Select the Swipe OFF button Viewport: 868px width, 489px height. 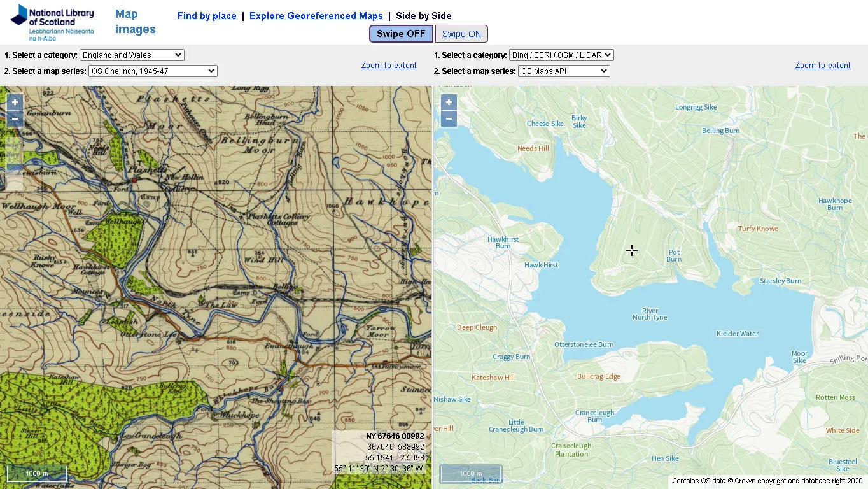pos(400,34)
